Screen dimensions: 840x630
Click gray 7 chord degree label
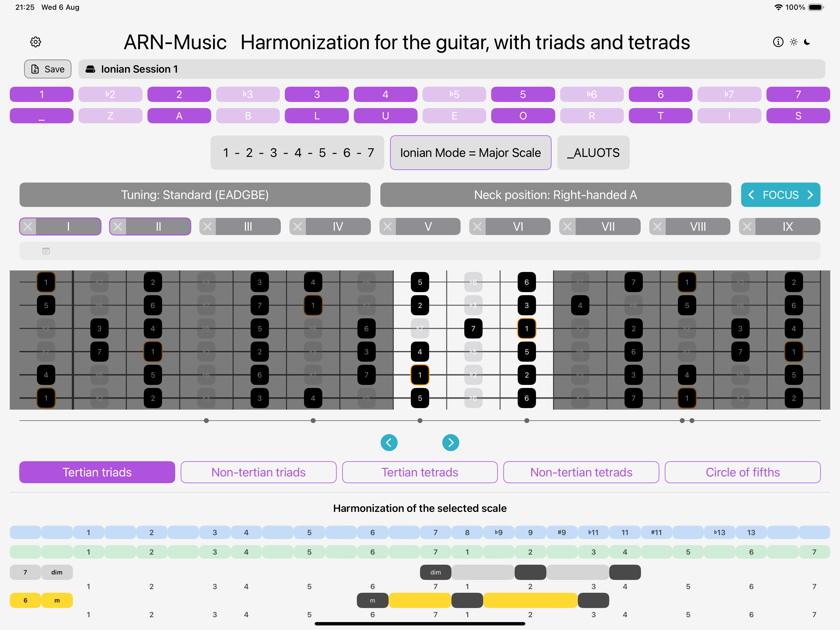tap(25, 572)
